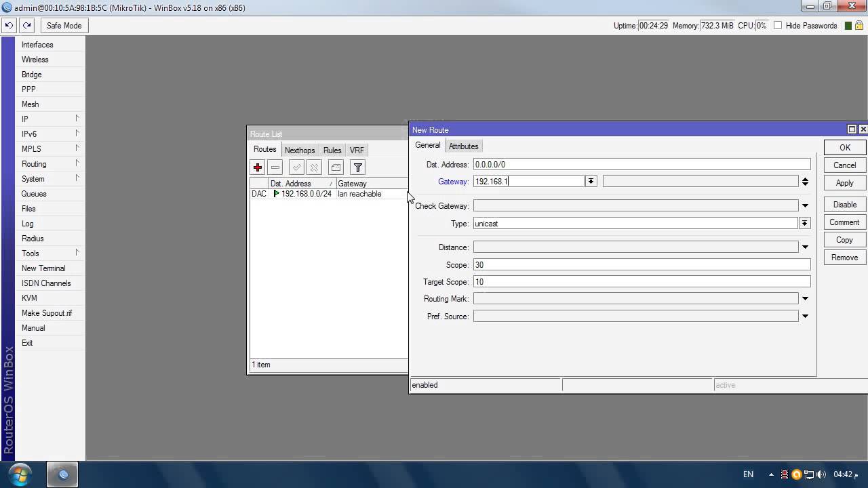Open the filter funnel icon in Route List

357,167
